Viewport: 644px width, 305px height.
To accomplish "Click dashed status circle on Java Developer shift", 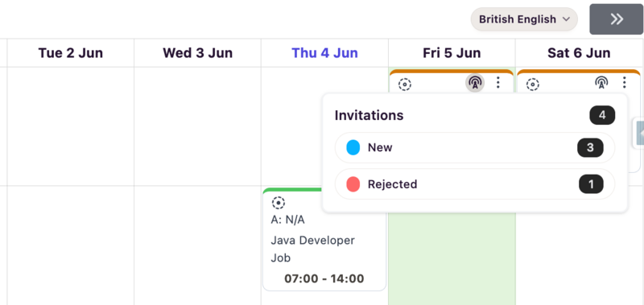I will coord(278,203).
